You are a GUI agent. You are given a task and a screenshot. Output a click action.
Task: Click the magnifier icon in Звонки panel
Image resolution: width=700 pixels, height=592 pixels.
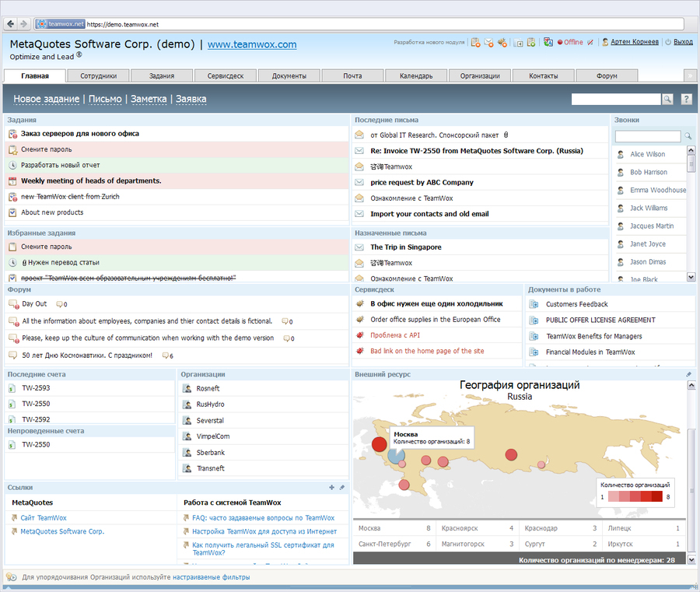(x=688, y=137)
